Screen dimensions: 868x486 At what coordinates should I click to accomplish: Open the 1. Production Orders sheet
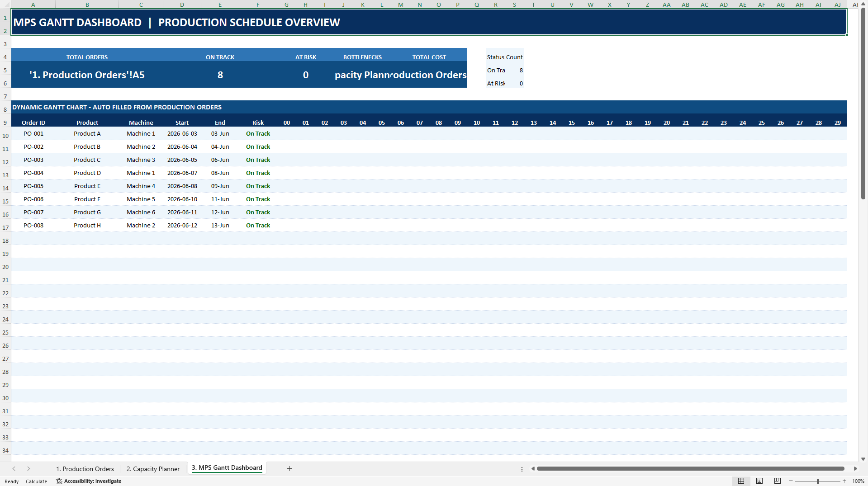point(85,469)
